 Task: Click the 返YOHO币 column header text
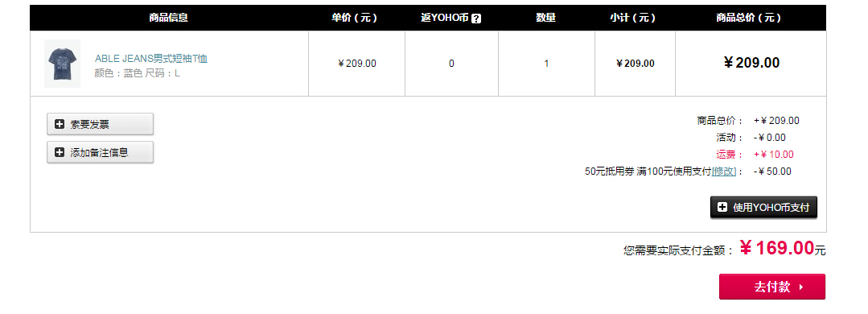pos(445,18)
